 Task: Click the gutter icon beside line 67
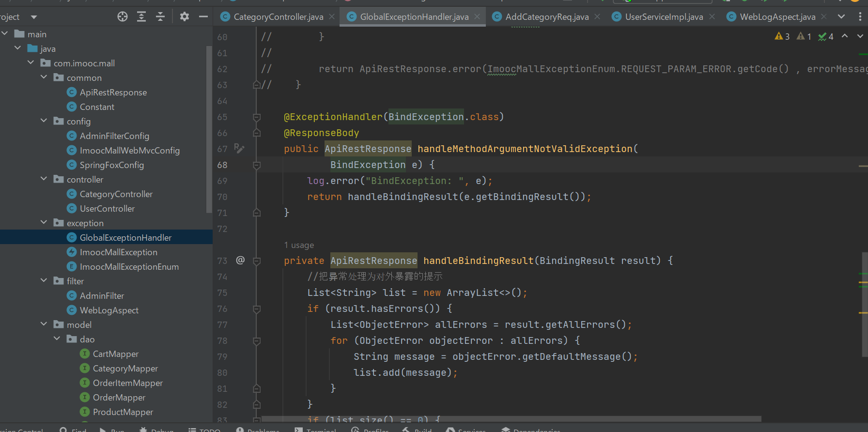239,148
